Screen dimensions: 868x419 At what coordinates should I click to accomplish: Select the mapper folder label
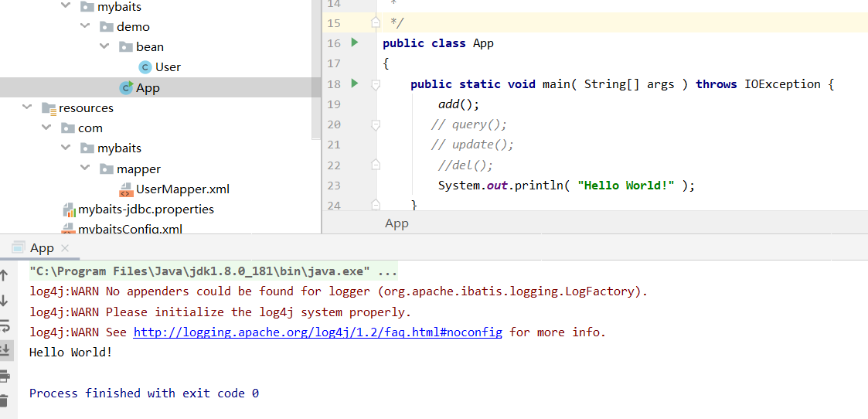pos(138,169)
